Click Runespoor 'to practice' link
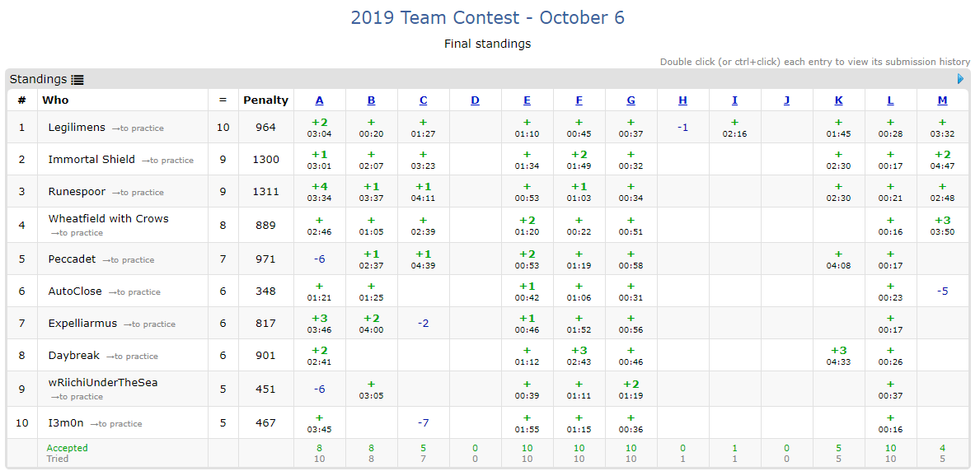The width and height of the screenshot is (980, 471). coord(138,193)
